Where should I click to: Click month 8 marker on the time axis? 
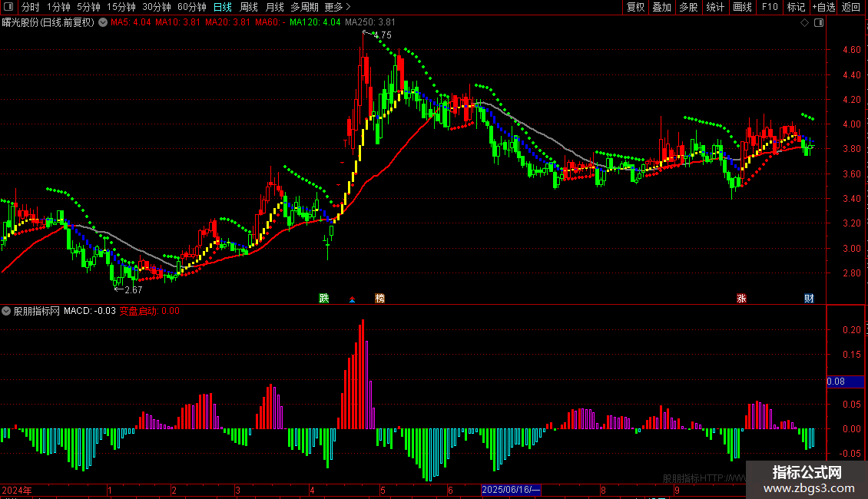click(604, 490)
